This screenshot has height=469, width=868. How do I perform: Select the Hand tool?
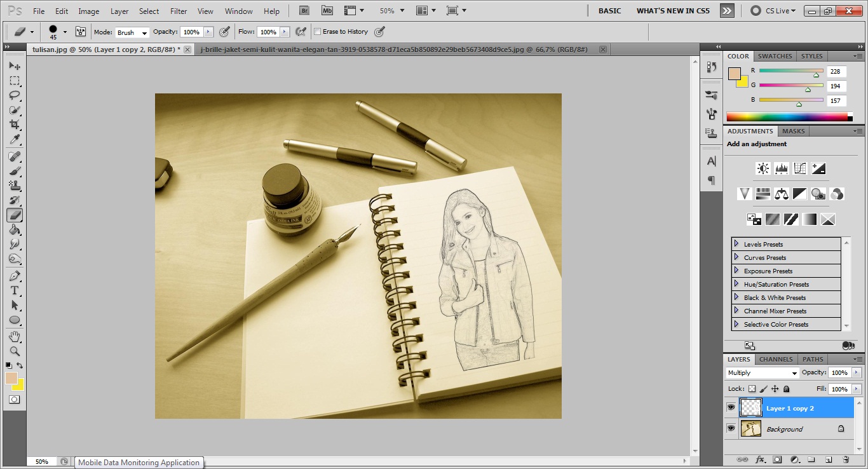(x=15, y=336)
